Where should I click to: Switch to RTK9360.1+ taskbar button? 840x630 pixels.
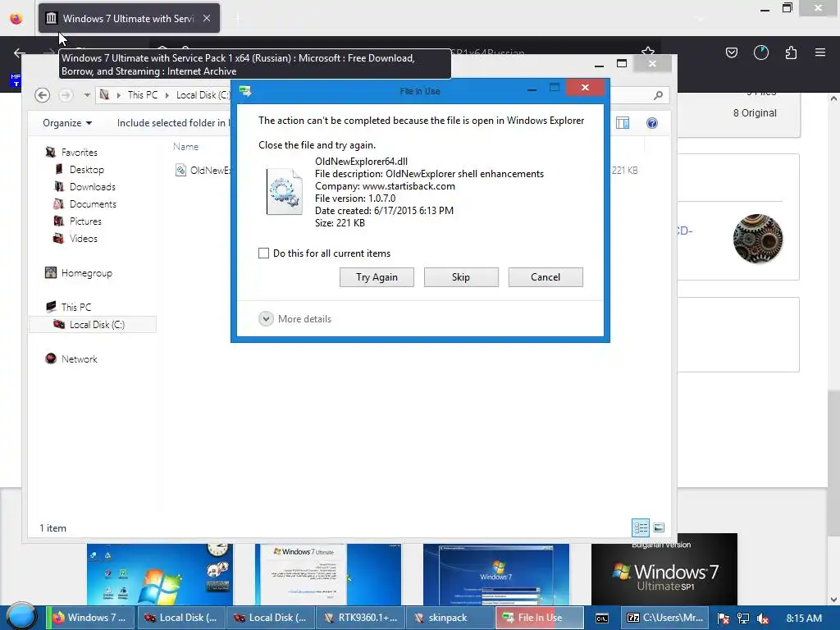tap(361, 618)
